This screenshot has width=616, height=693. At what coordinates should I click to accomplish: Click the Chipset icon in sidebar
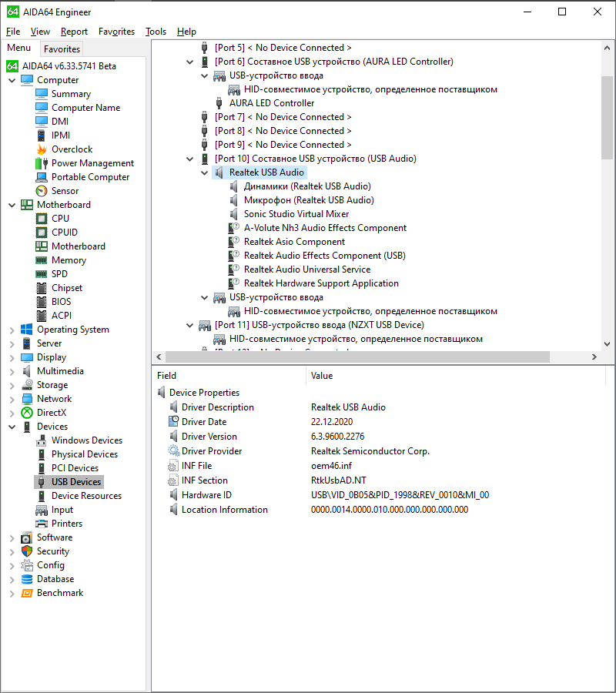[42, 288]
